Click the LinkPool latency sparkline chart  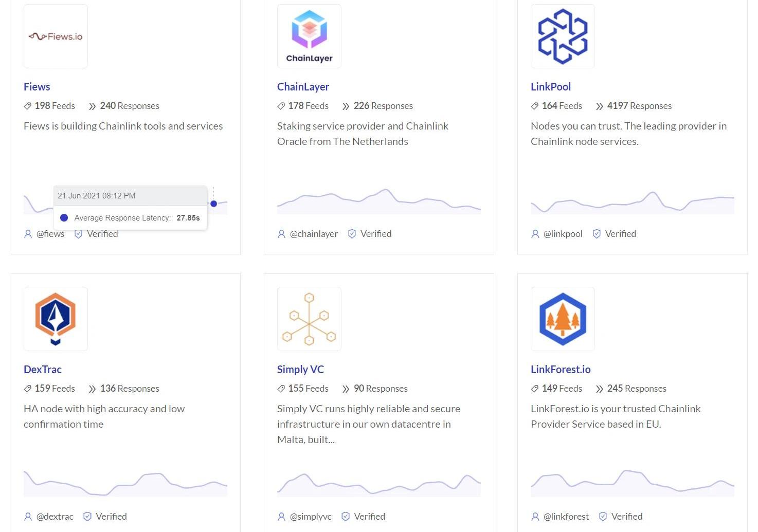click(x=633, y=202)
